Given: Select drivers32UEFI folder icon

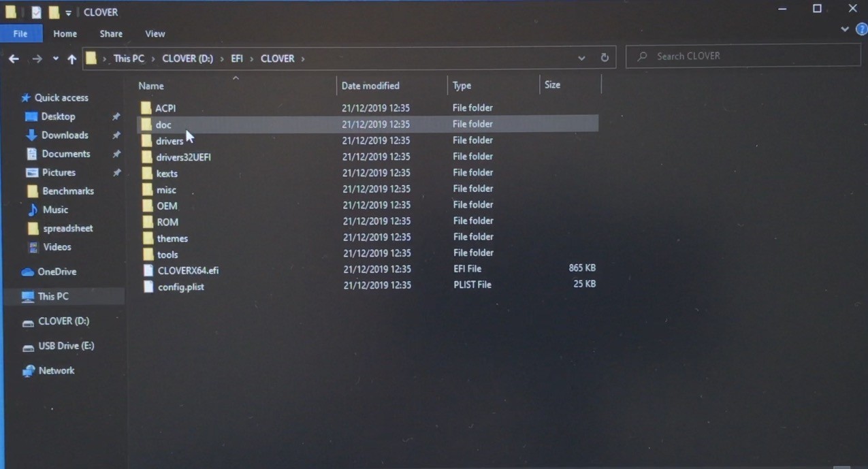Looking at the screenshot, I should [x=146, y=157].
